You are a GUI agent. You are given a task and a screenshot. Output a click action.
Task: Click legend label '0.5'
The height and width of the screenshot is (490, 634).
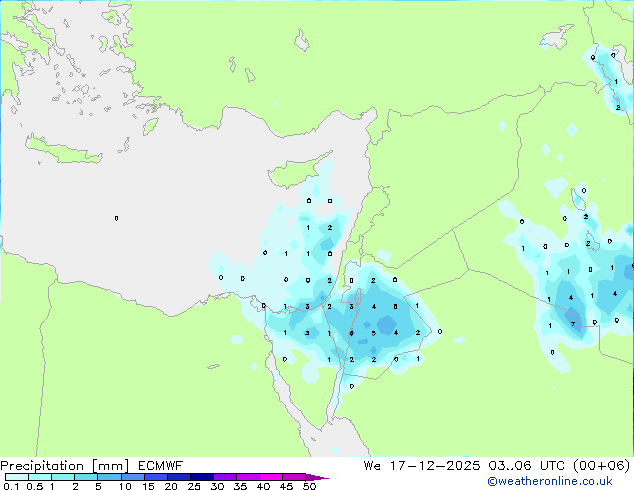click(x=35, y=486)
